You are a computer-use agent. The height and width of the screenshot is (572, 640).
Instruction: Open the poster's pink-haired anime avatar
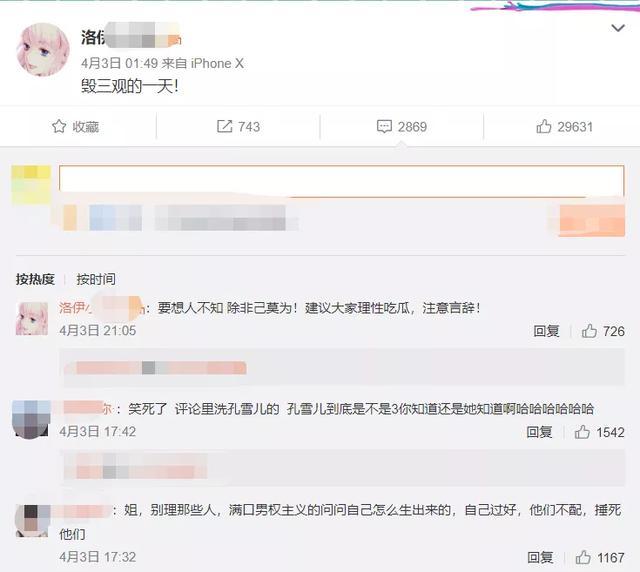click(43, 49)
